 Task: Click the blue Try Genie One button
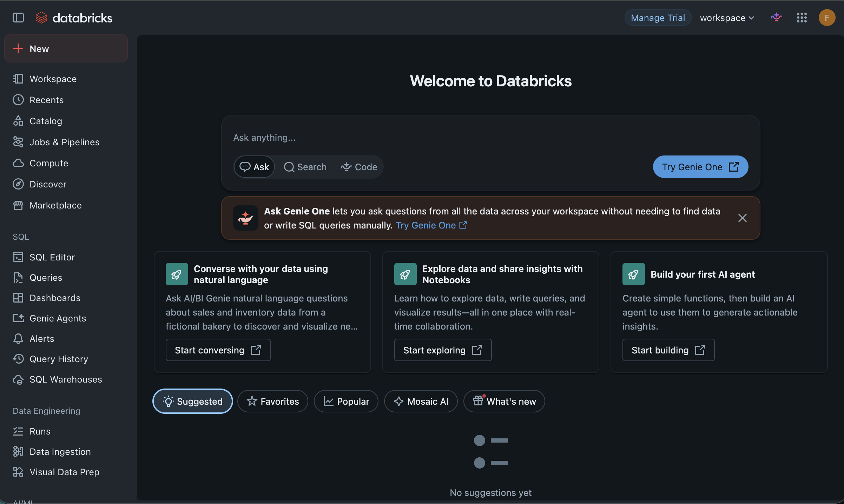700,167
